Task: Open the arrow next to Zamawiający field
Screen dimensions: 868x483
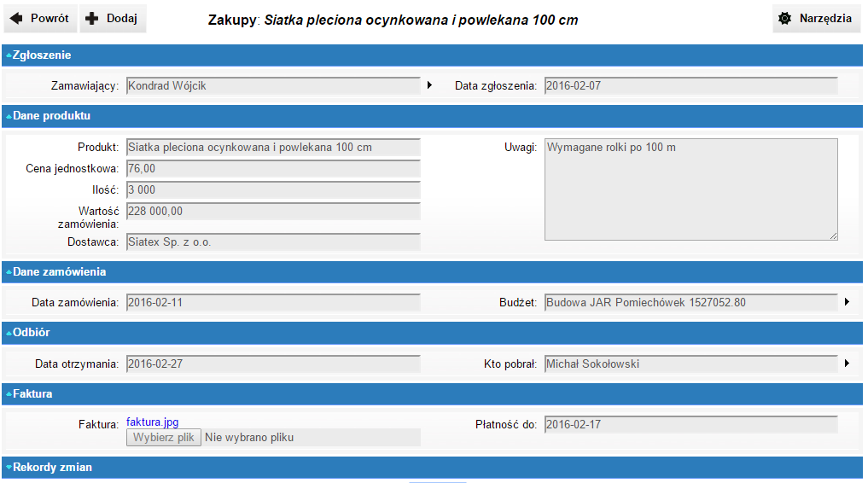Action: [429, 85]
